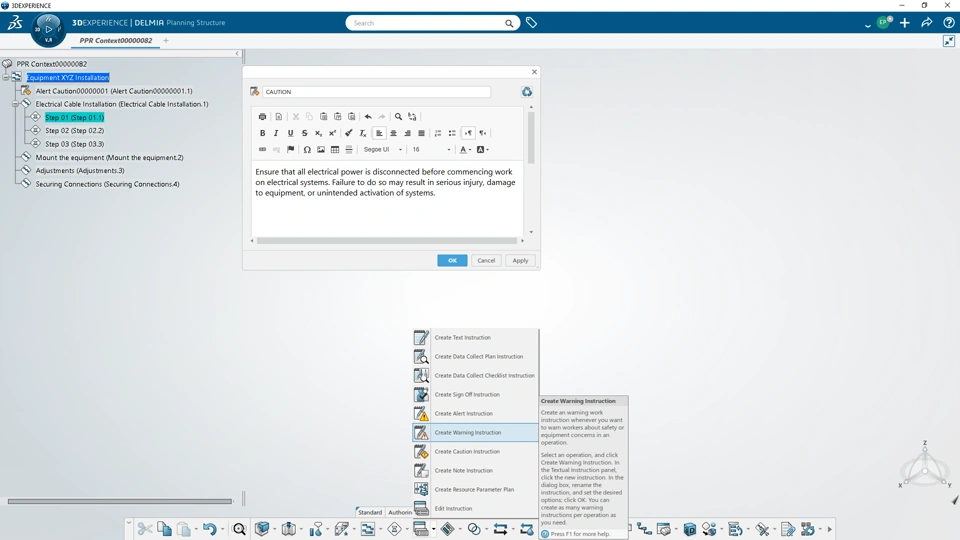Toggle Underline formatting
This screenshot has width=960, height=540.
[x=290, y=133]
